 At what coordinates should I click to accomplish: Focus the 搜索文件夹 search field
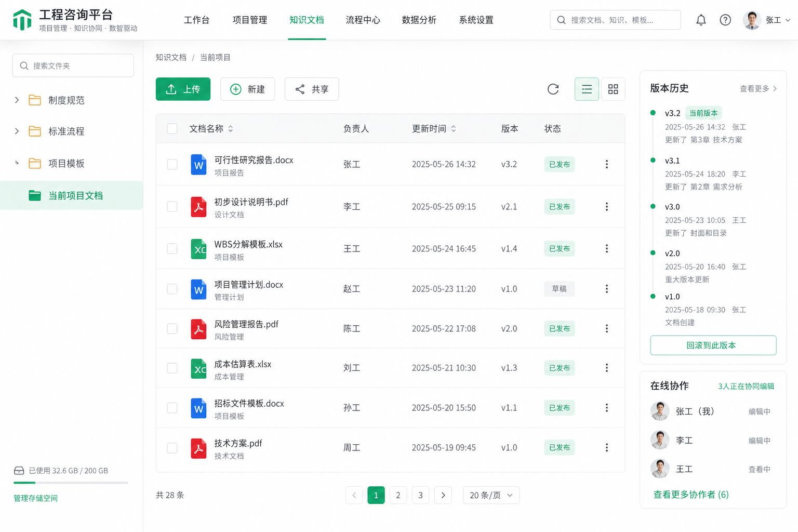pos(73,65)
